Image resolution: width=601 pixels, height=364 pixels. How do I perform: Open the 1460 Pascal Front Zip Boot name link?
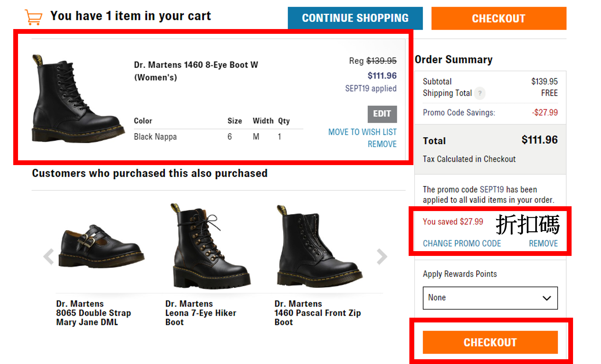317,313
